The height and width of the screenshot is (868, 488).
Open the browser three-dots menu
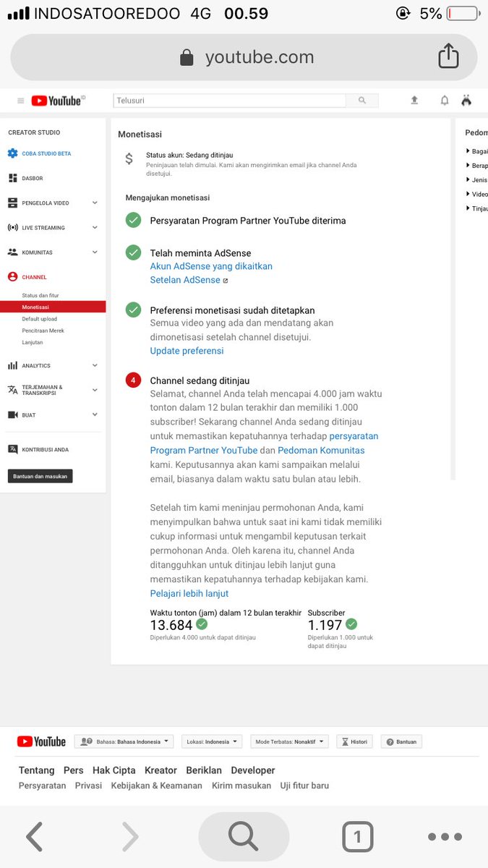(x=445, y=837)
